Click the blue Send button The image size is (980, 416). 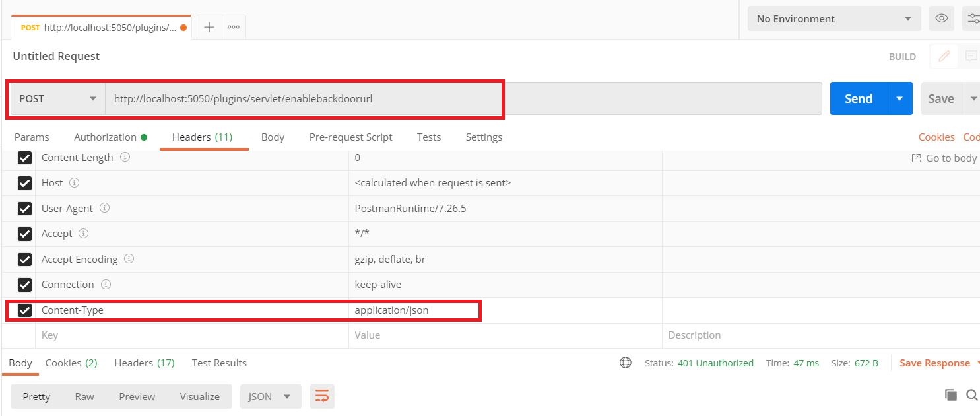click(x=858, y=98)
